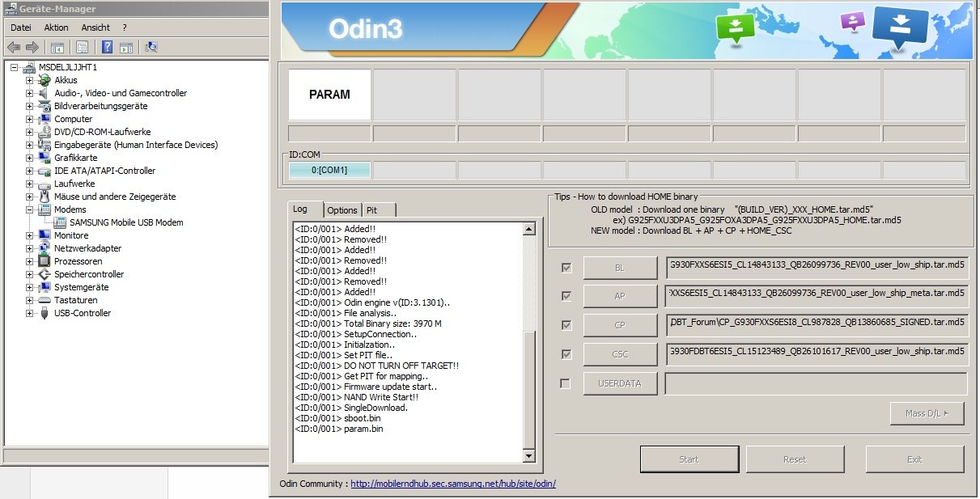
Task: Click the purple download icon in Odin3 banner
Action: click(853, 21)
